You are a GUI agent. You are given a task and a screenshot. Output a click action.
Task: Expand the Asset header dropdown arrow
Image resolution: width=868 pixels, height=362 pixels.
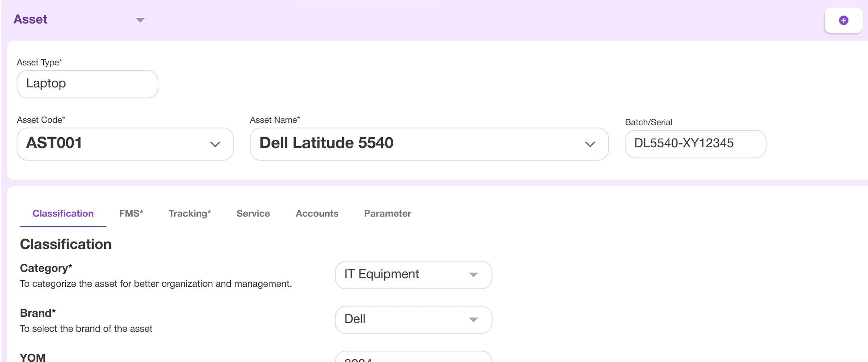coord(140,20)
